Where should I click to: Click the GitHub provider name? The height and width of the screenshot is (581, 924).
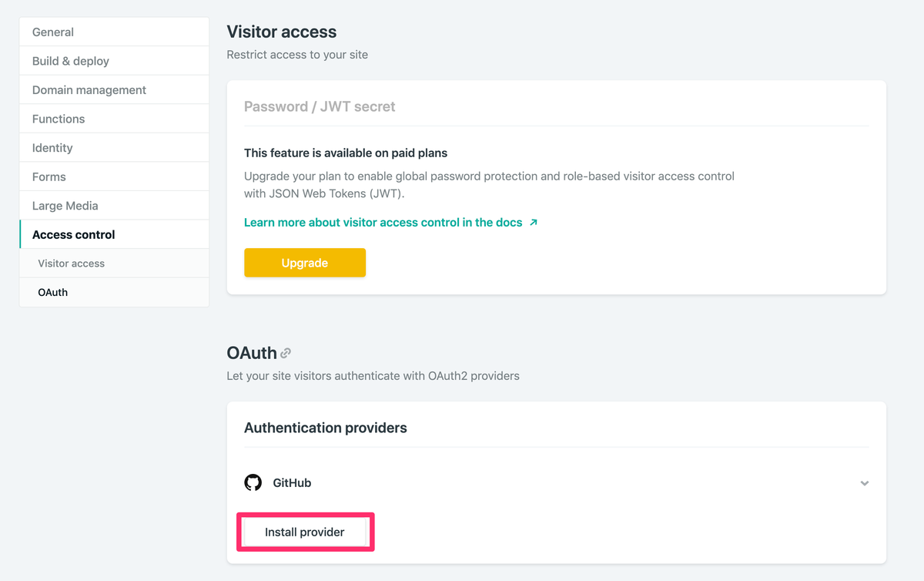292,483
